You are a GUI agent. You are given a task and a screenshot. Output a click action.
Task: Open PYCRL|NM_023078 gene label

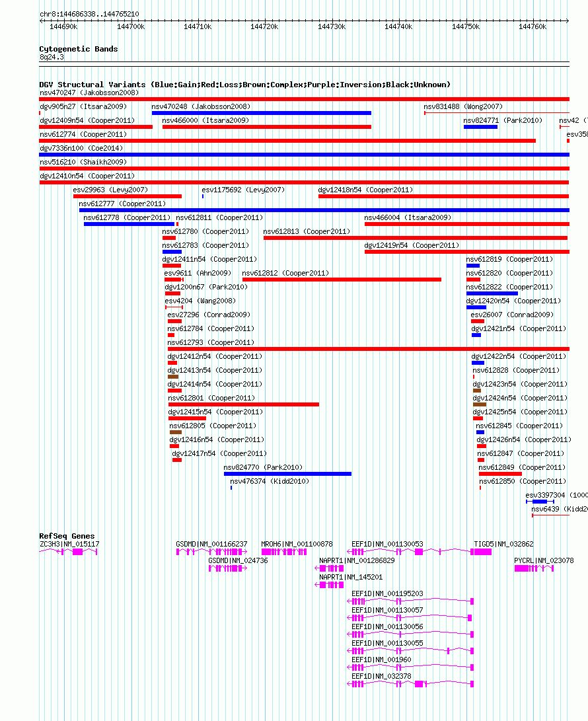544,560
